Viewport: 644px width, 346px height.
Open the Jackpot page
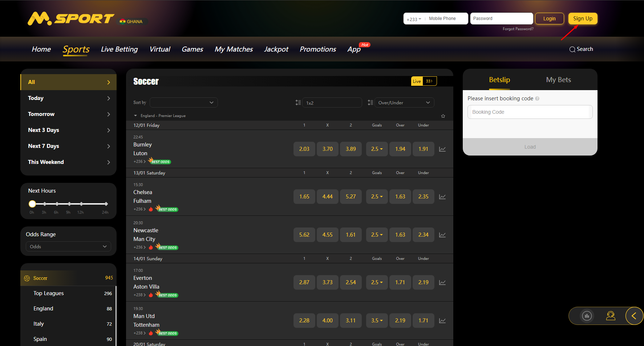[x=276, y=49]
